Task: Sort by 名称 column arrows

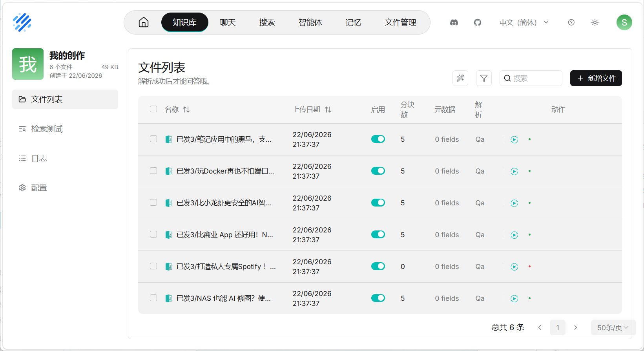Action: point(186,110)
